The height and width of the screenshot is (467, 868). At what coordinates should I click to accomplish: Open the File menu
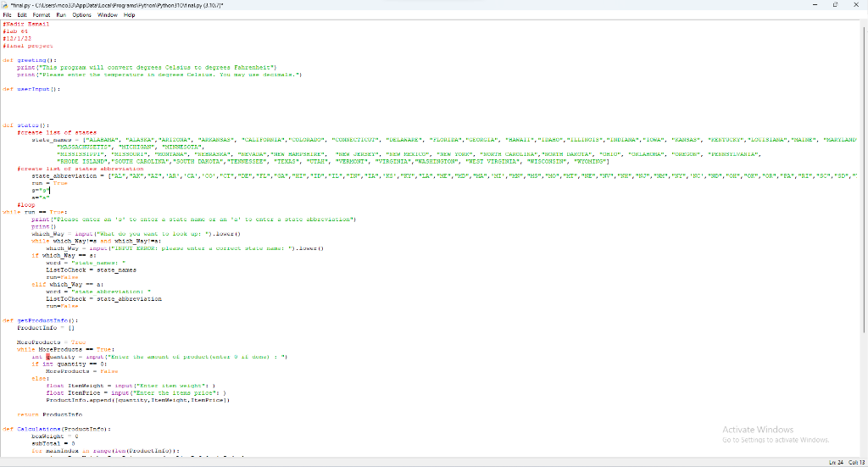tap(7, 15)
